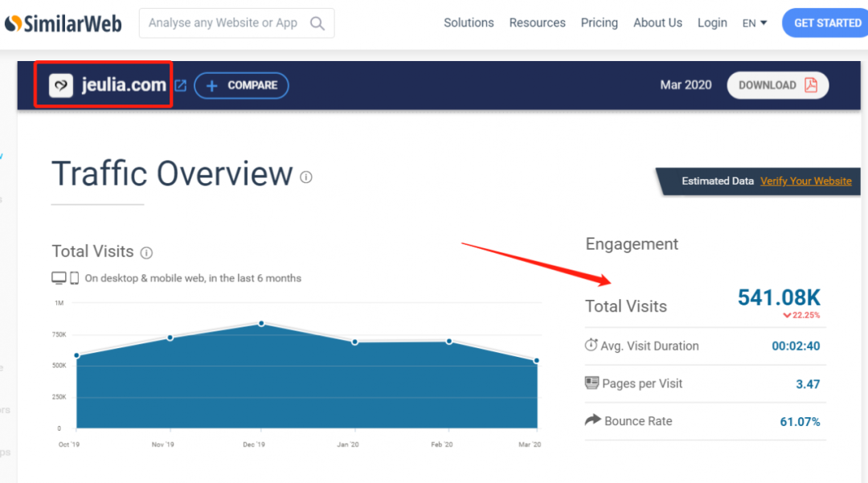
Task: Open the EN language dropdown
Action: [754, 23]
